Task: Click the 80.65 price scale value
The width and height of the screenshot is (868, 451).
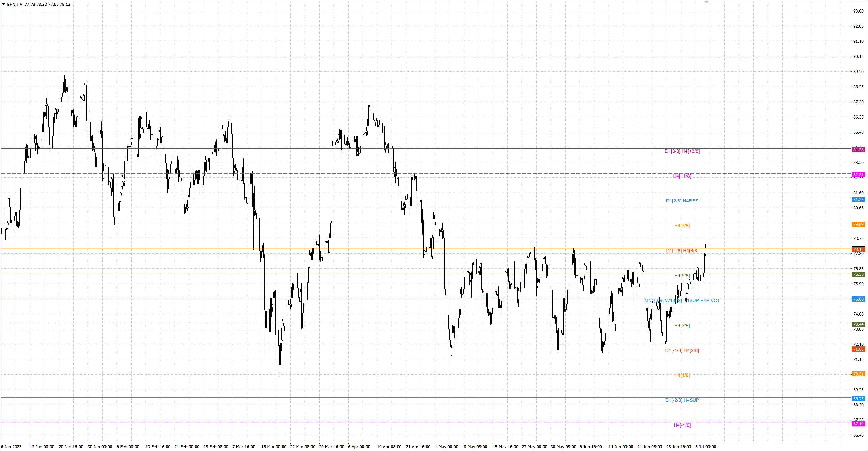Action: pos(858,208)
